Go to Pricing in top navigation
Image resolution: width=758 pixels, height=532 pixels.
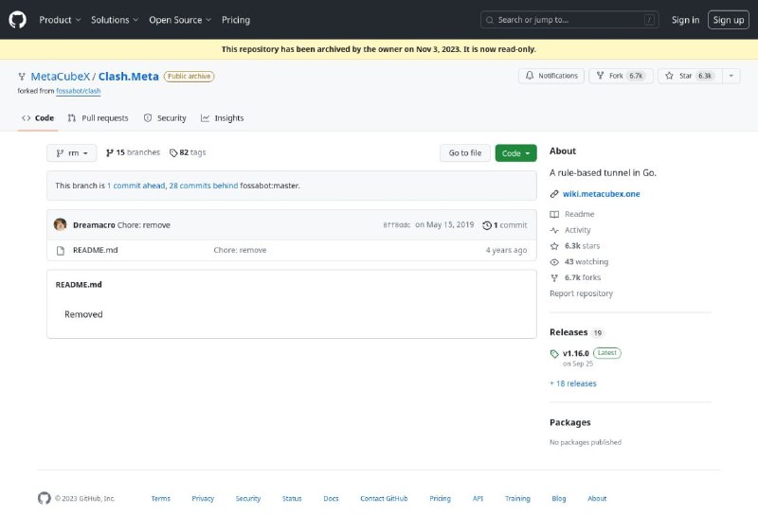tap(236, 20)
